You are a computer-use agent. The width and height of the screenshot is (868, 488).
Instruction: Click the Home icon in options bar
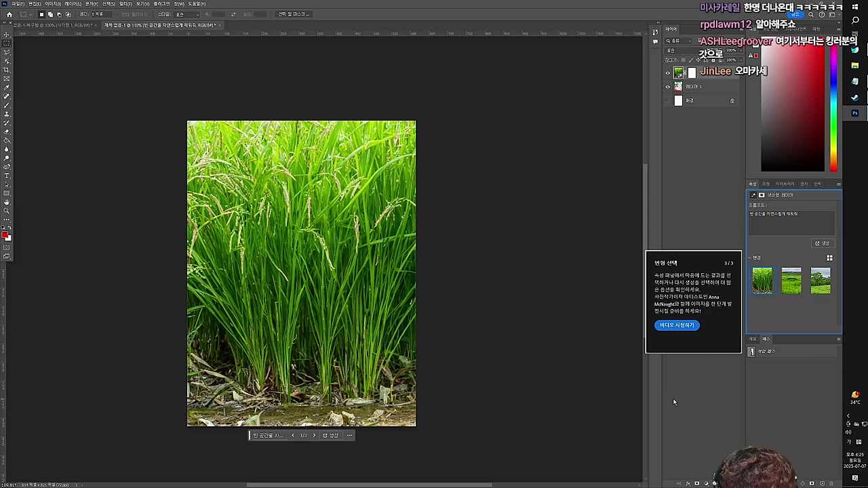point(9,14)
